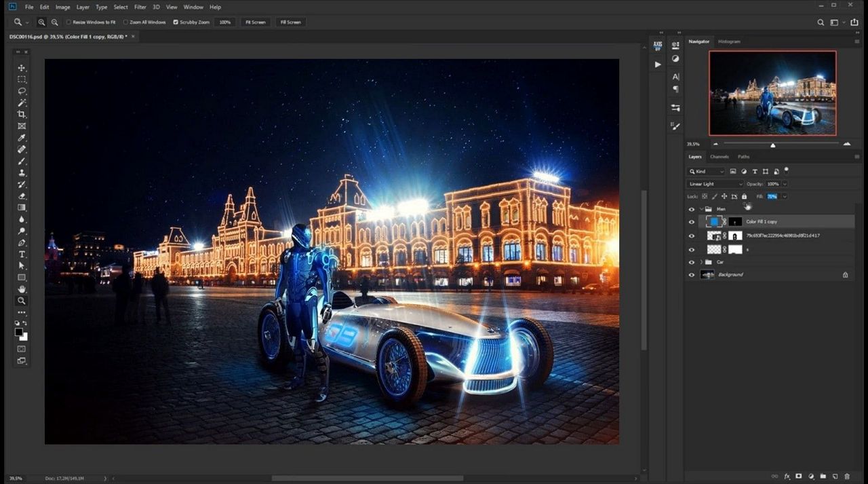The width and height of the screenshot is (868, 484).
Task: Select the Type tool
Action: click(22, 255)
